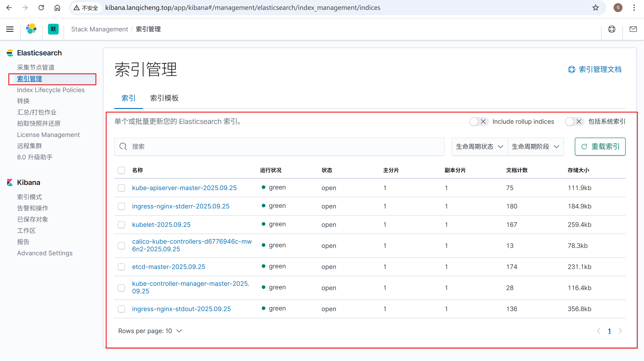644x362 pixels.
Task: Open 索引模式 under Kibana
Action: (30, 197)
